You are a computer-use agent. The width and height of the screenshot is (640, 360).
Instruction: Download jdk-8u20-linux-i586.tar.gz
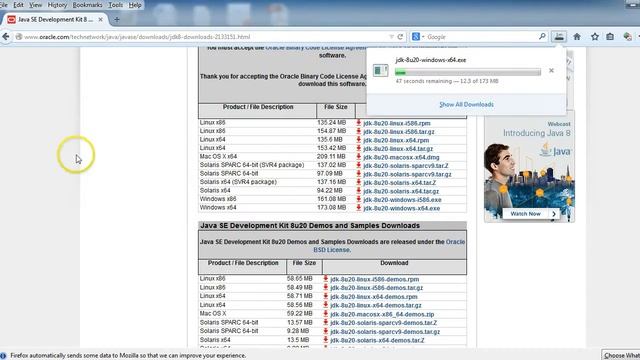pos(399,132)
